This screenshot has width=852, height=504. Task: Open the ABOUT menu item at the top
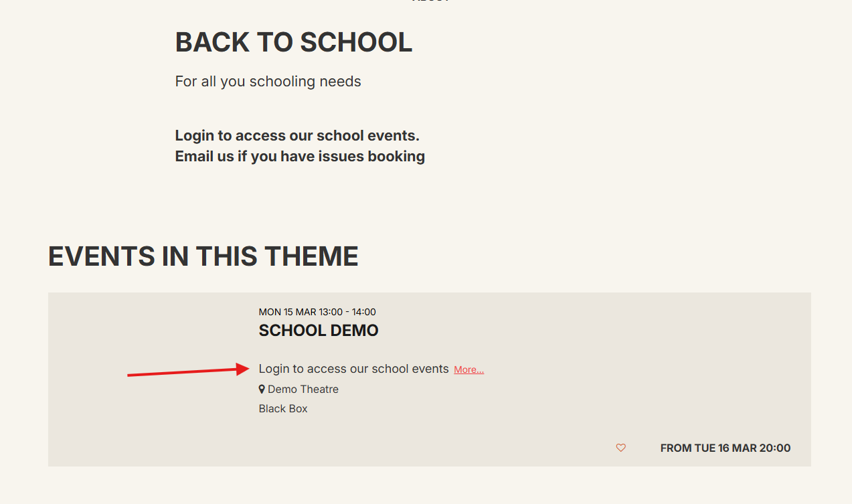pos(430,1)
